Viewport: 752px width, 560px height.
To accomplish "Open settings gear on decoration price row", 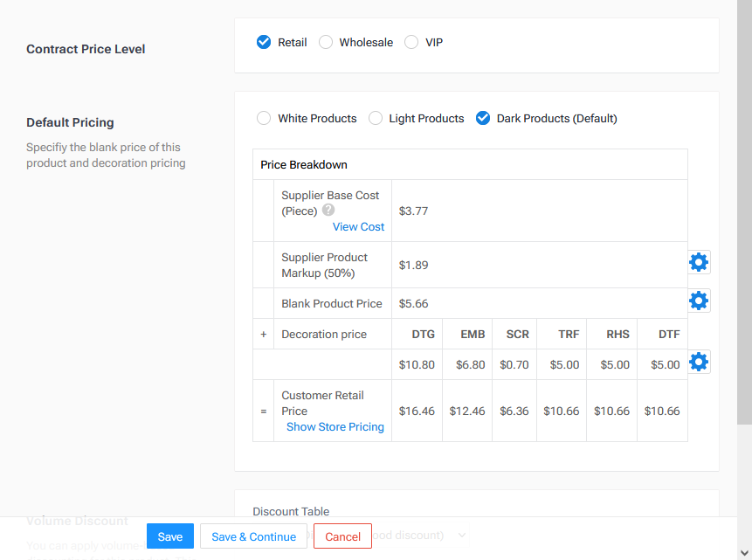I will coord(699,361).
